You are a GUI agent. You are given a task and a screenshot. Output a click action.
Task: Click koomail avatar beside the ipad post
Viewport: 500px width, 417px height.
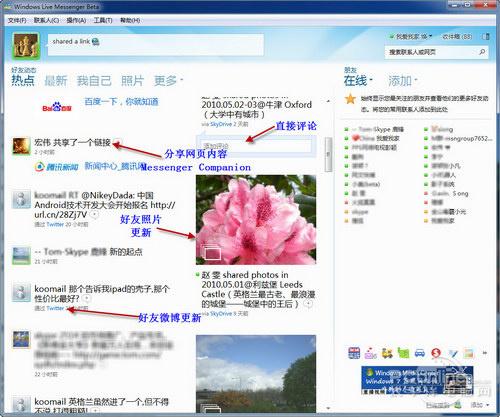(x=21, y=293)
